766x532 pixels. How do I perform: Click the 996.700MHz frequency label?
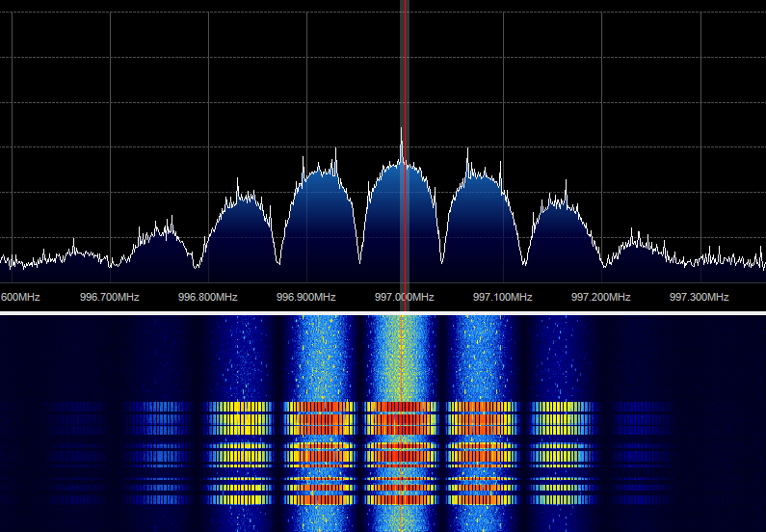[110, 297]
